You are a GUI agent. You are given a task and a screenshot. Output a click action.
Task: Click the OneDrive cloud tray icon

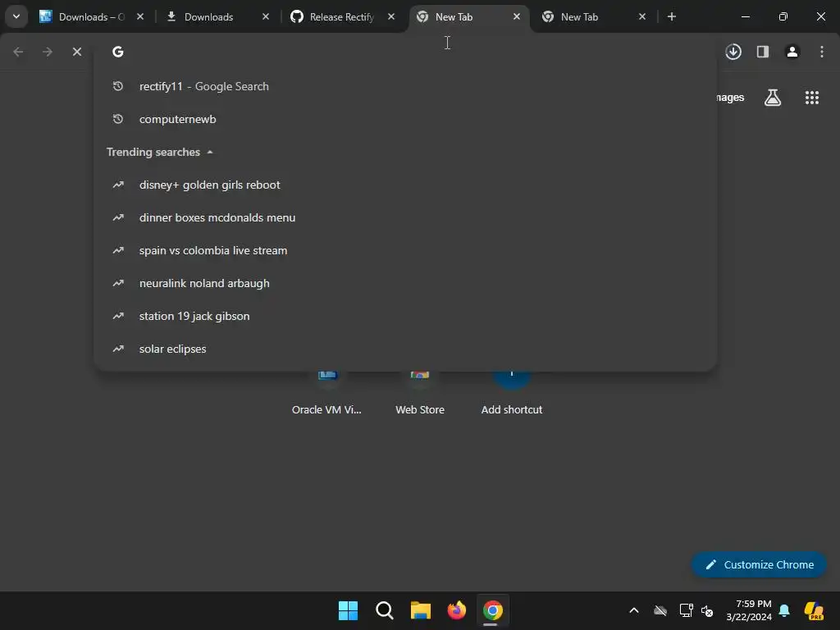pos(660,610)
